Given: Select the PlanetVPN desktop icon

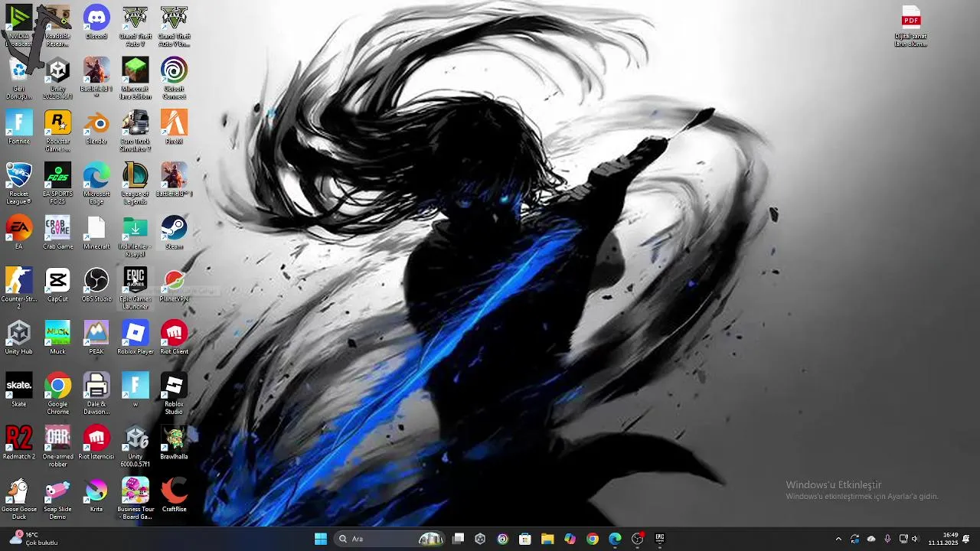Looking at the screenshot, I should click(x=175, y=285).
